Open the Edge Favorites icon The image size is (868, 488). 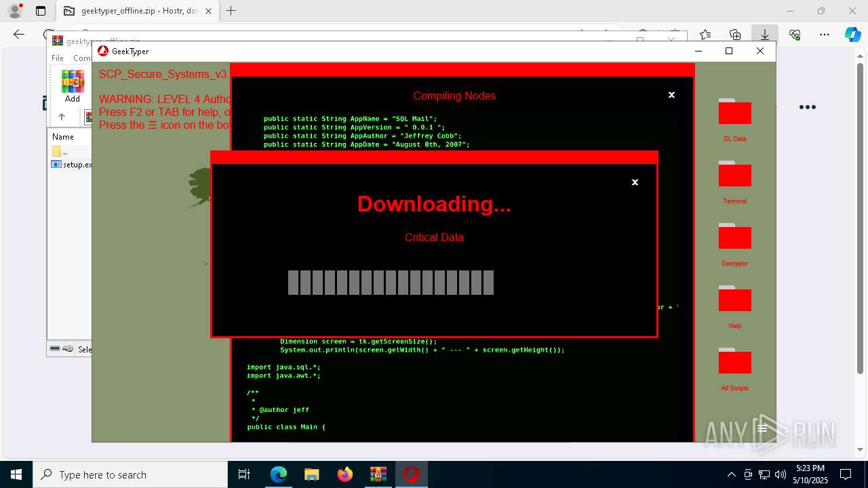(x=705, y=35)
